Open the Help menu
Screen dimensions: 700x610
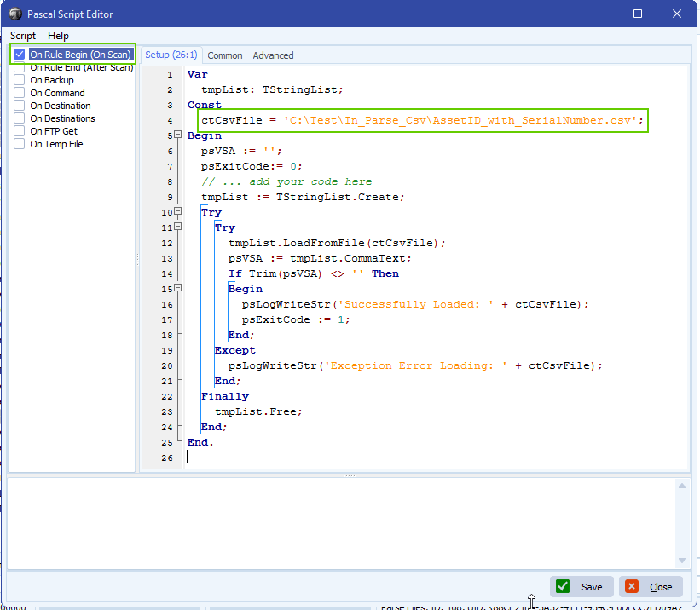pos(58,36)
